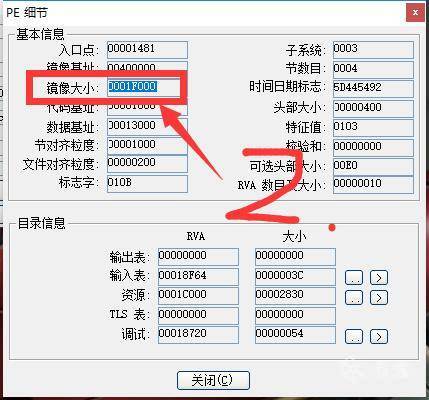Click the 资源 RVA field 0001C000
The width and height of the screenshot is (429, 400).
198,296
